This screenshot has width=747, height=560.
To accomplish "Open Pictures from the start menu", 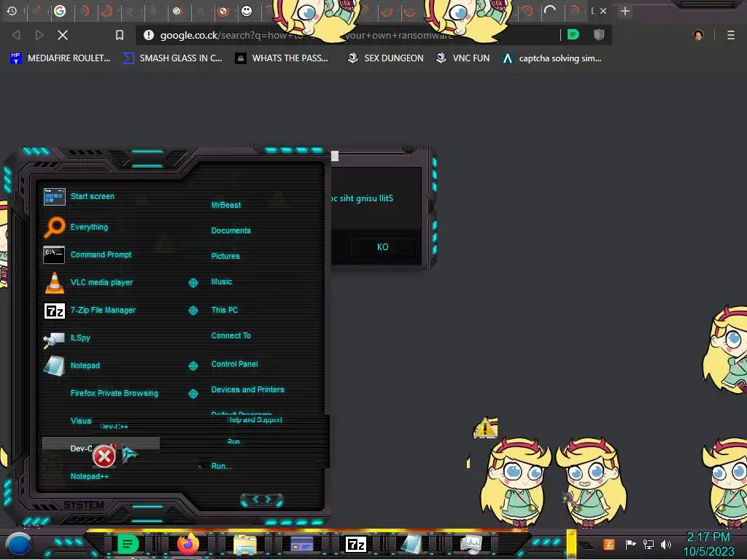I will coord(225,256).
